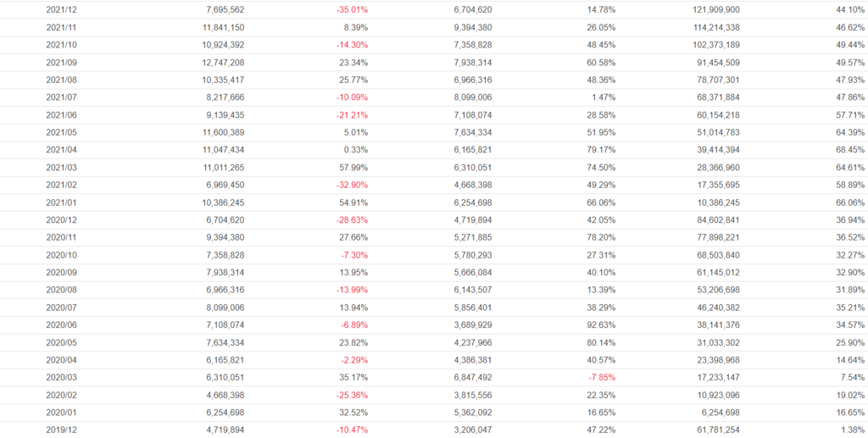This screenshot has height=438, width=868.
Task: Click the 92.63% cell in 2020/06 row
Action: coord(598,325)
